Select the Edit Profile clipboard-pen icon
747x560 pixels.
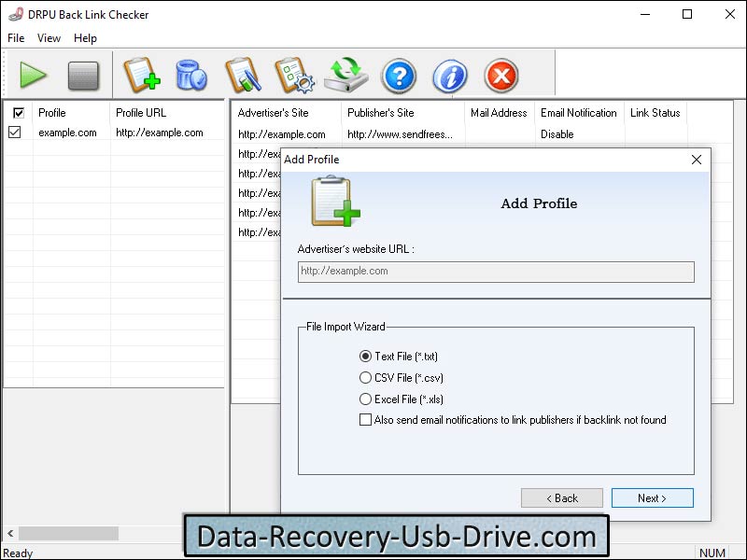point(245,76)
